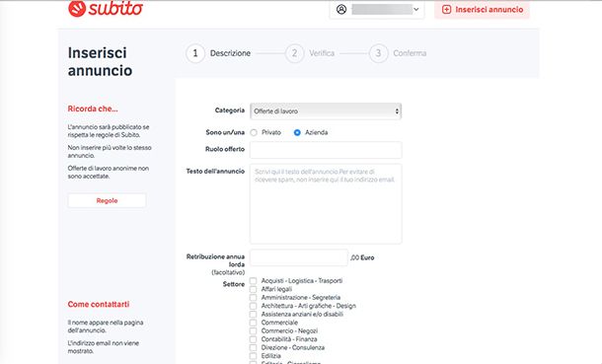Click the user profile avatar icon
Viewport: 602px width, 364px height.
[x=341, y=9]
